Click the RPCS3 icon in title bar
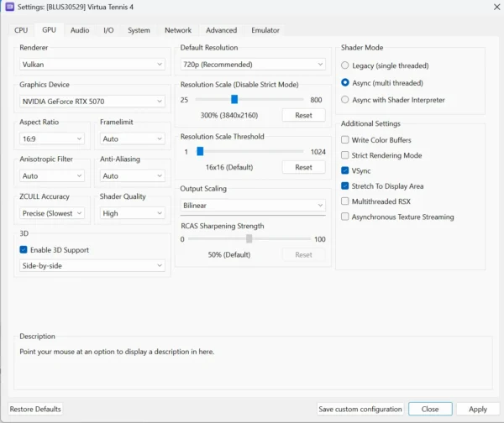The width and height of the screenshot is (504, 423). (10, 8)
